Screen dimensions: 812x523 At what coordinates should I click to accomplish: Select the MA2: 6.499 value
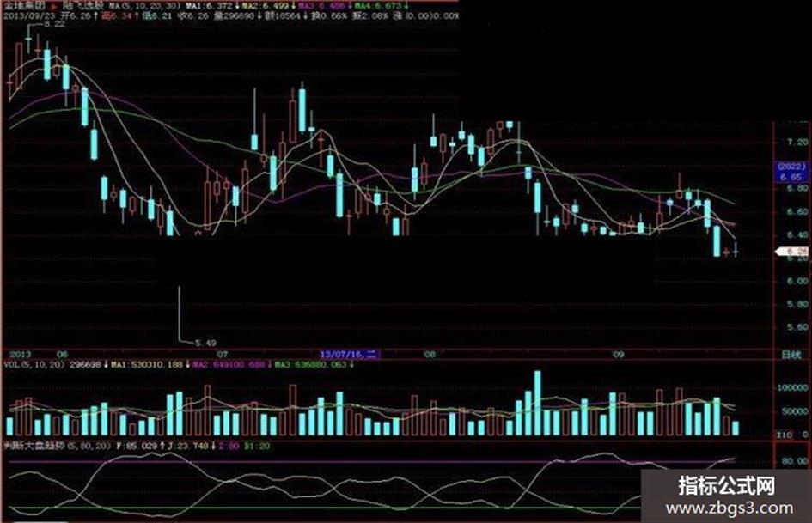(266, 7)
